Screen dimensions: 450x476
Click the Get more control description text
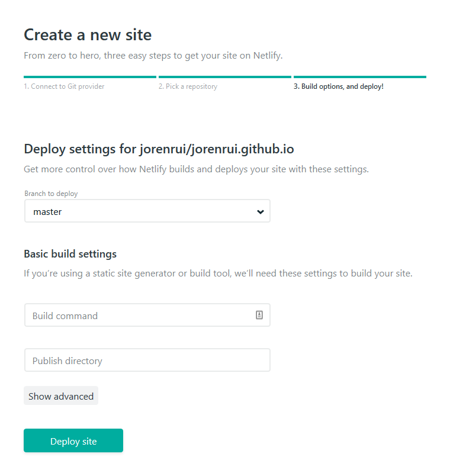click(x=196, y=169)
